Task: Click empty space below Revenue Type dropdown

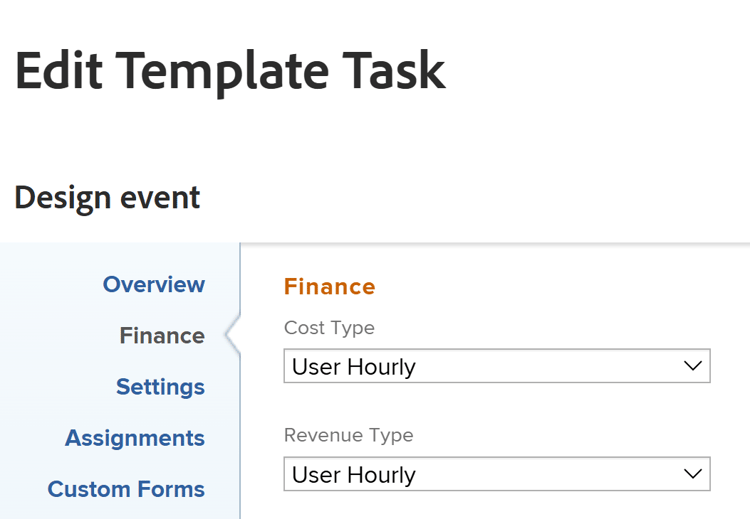Action: 496,506
